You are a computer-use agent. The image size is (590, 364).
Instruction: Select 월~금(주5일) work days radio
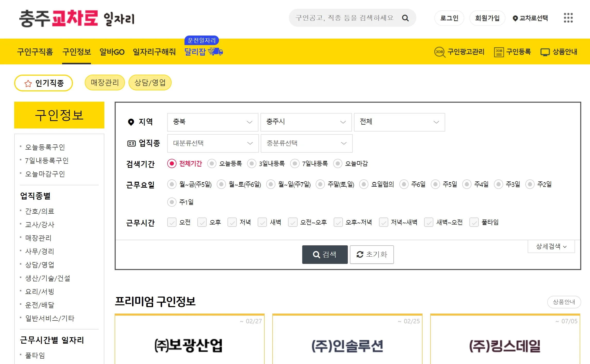click(x=172, y=184)
